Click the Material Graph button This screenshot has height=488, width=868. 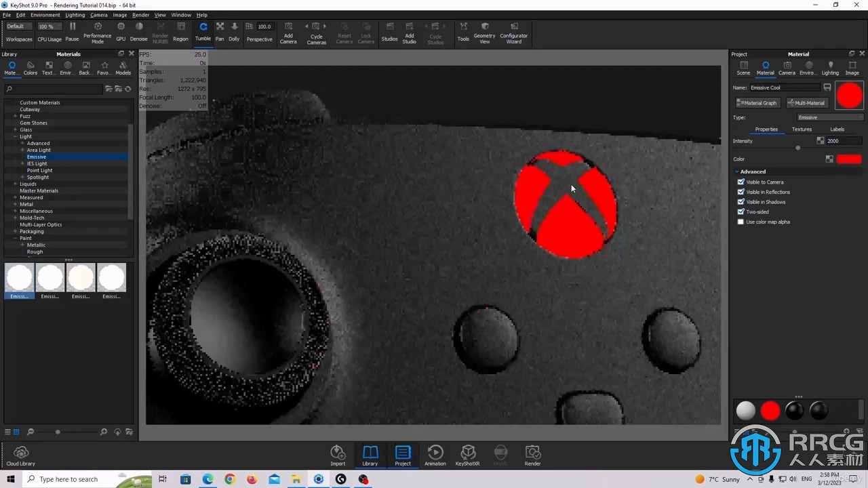[x=757, y=103]
